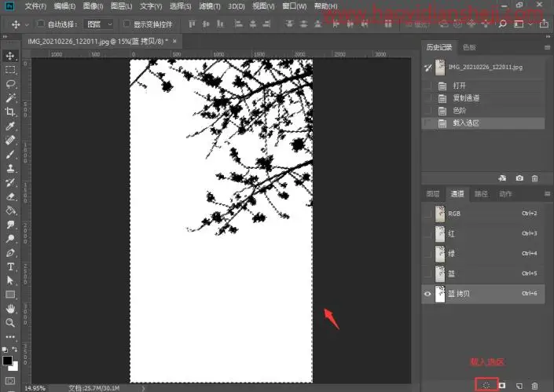The width and height of the screenshot is (554, 392).
Task: Collapse right panels double arrow
Action: (x=548, y=36)
